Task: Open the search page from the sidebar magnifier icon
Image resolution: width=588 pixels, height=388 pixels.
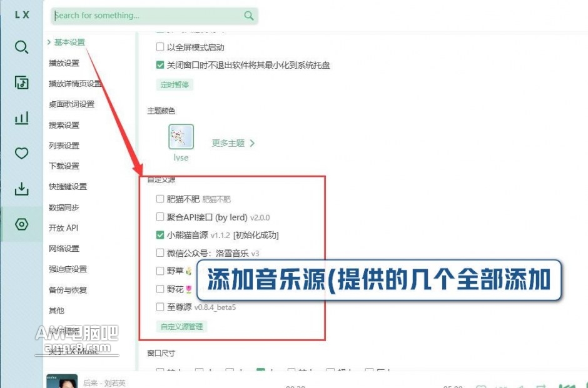Action: pyautogui.click(x=21, y=47)
